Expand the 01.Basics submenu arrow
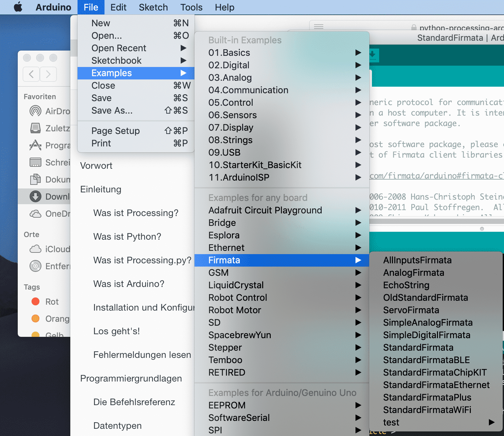 pos(358,53)
